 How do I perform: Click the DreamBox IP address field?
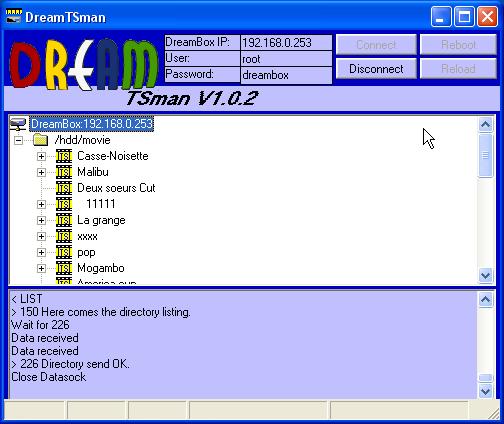coord(286,43)
